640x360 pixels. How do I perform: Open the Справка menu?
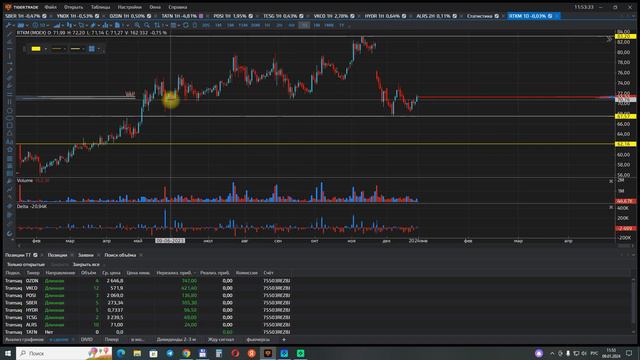178,7
